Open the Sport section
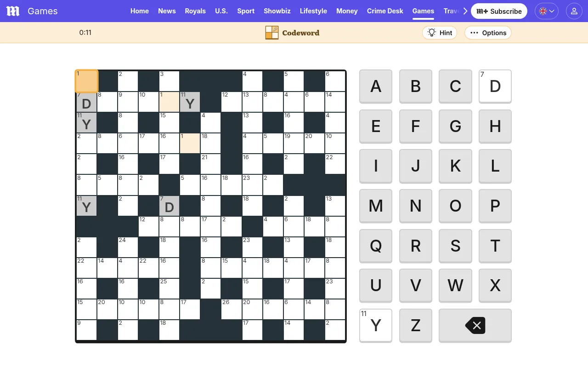 coord(246,11)
